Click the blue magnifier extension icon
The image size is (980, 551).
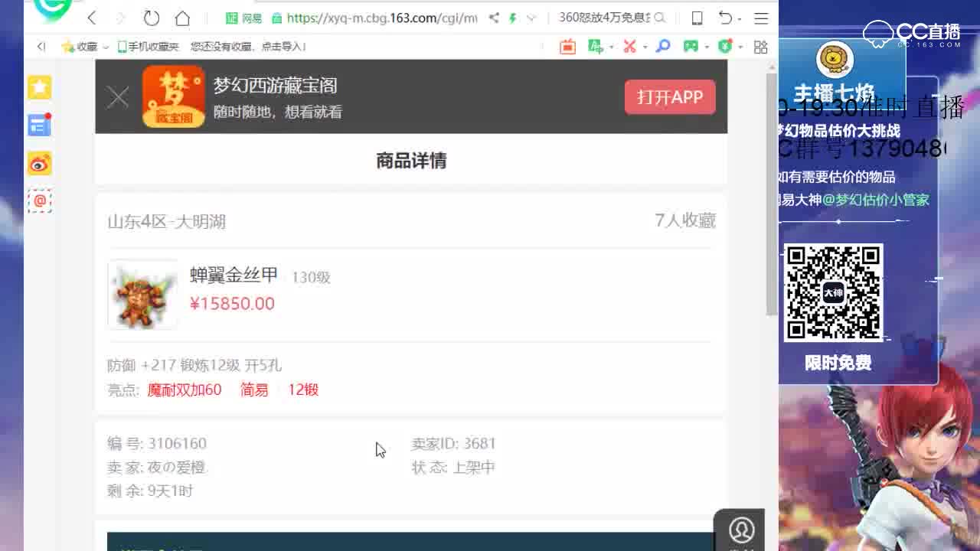pyautogui.click(x=663, y=47)
